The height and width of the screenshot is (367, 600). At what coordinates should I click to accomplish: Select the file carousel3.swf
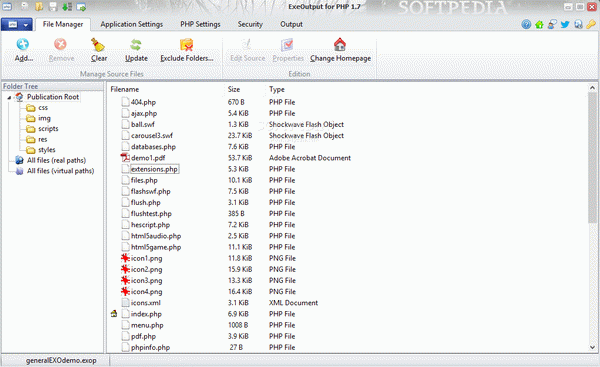(x=152, y=135)
